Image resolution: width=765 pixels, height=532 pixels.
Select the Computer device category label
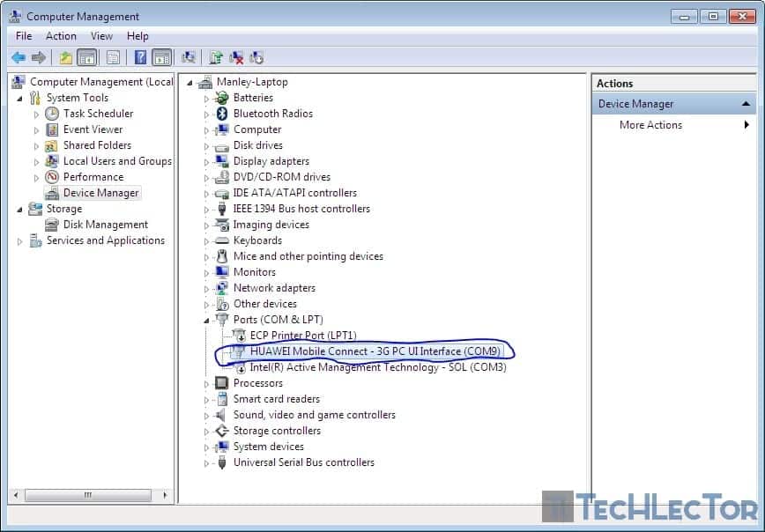[x=257, y=129]
